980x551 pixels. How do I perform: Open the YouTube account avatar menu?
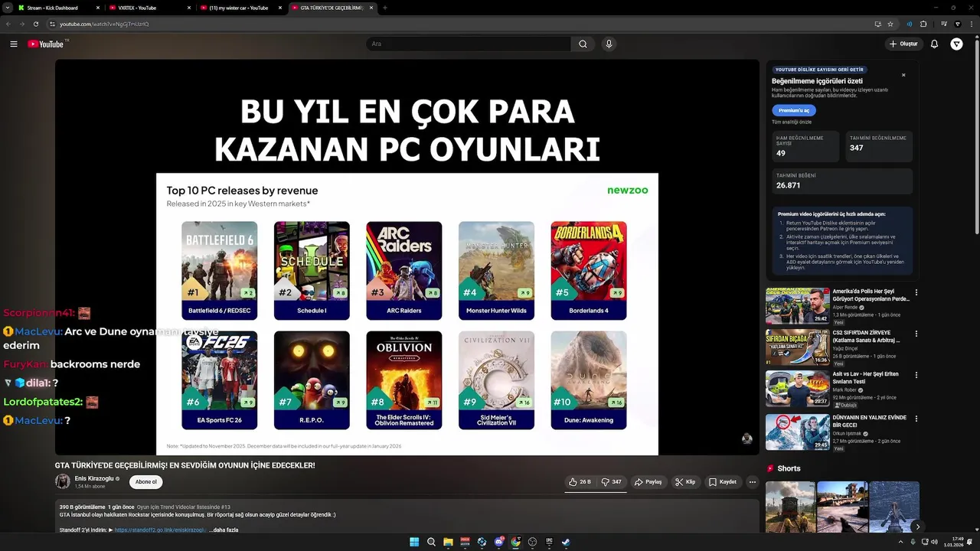tap(956, 44)
